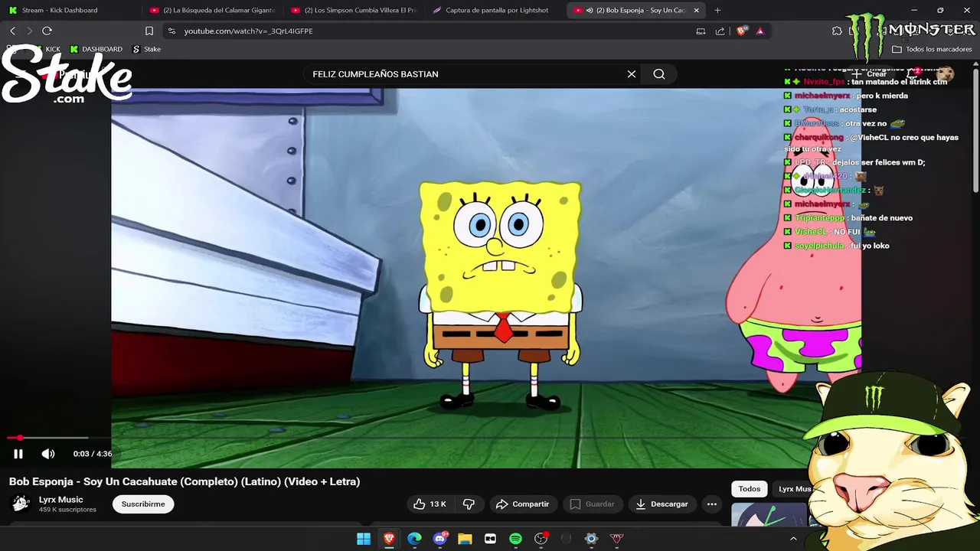Switch to Los Simpson Cumbia Villera tab
Screen dimensions: 980x551
click(x=352, y=10)
